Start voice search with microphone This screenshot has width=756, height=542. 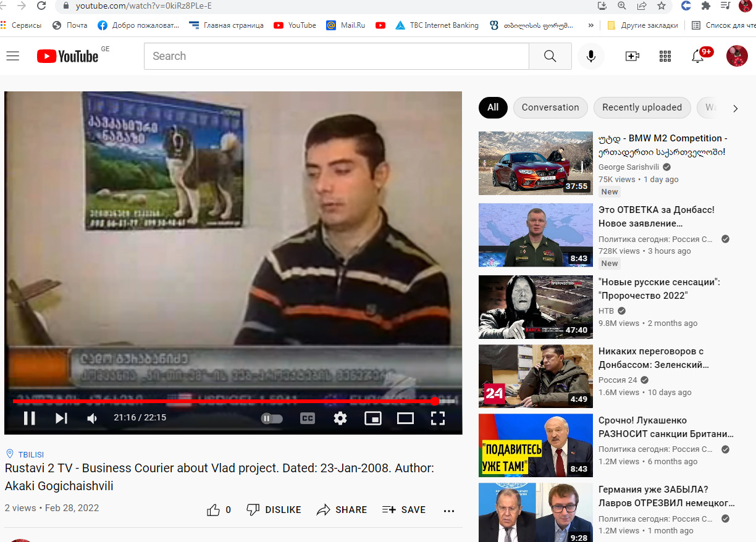591,56
